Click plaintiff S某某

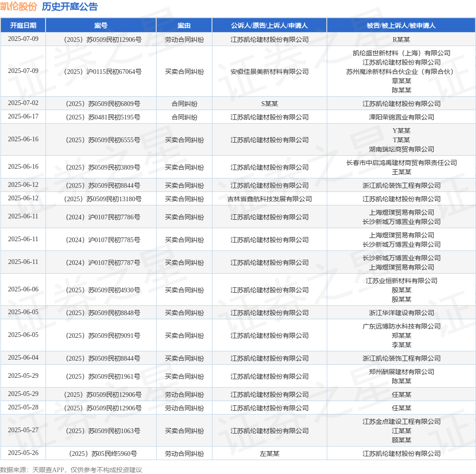tap(269, 104)
